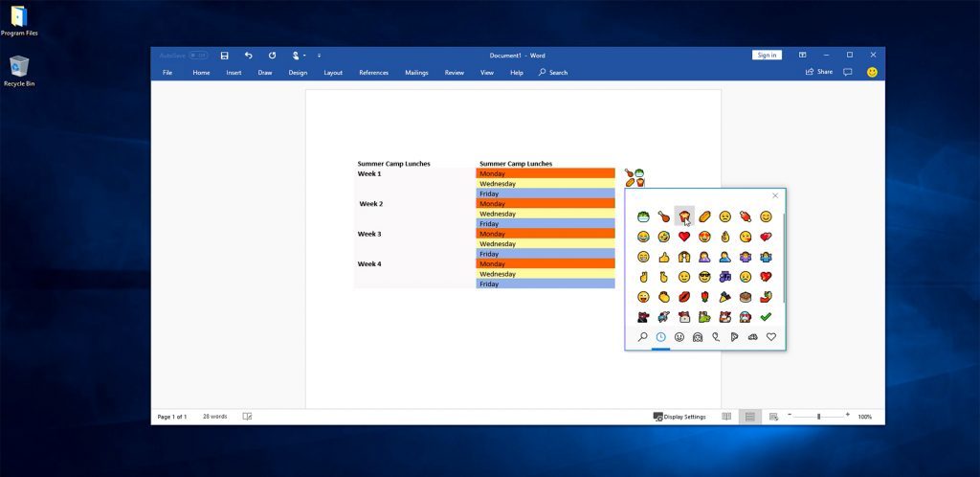
Task: Insert the thumbs up emoji
Action: (x=664, y=257)
